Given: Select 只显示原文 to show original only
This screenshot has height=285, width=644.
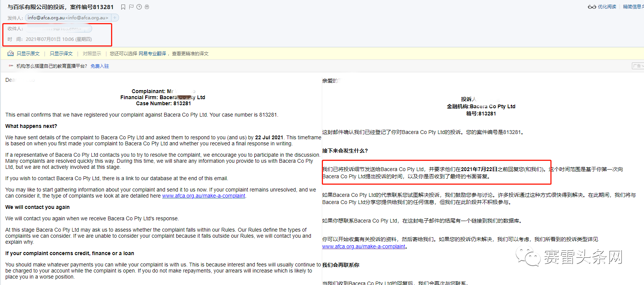Looking at the screenshot, I should 28,54.
